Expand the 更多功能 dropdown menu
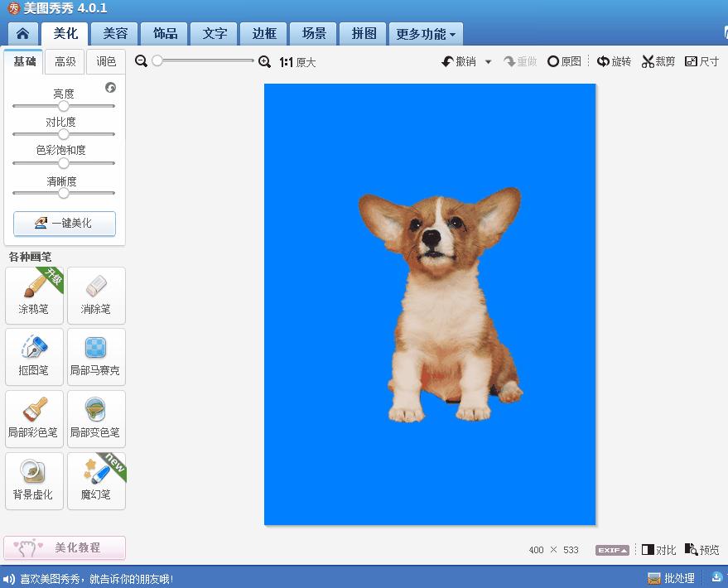Screen dimensions: 728x588 426,34
